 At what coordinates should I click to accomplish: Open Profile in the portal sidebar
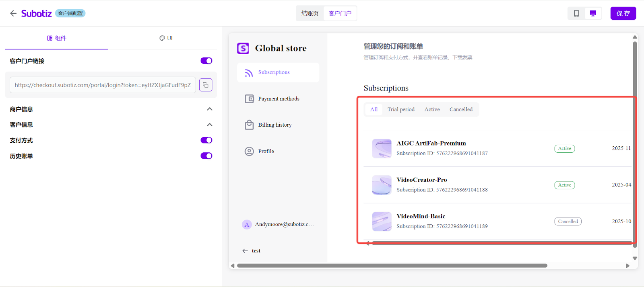tap(266, 152)
